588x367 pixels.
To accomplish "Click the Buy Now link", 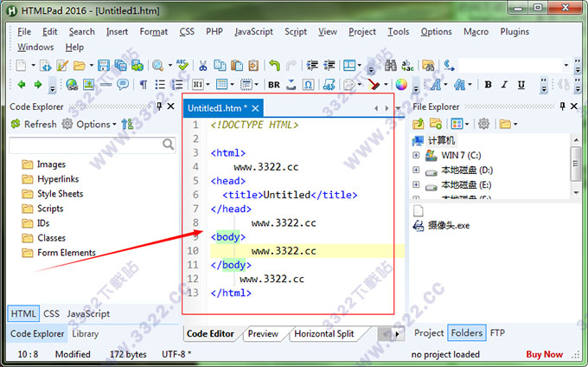I will [x=544, y=354].
